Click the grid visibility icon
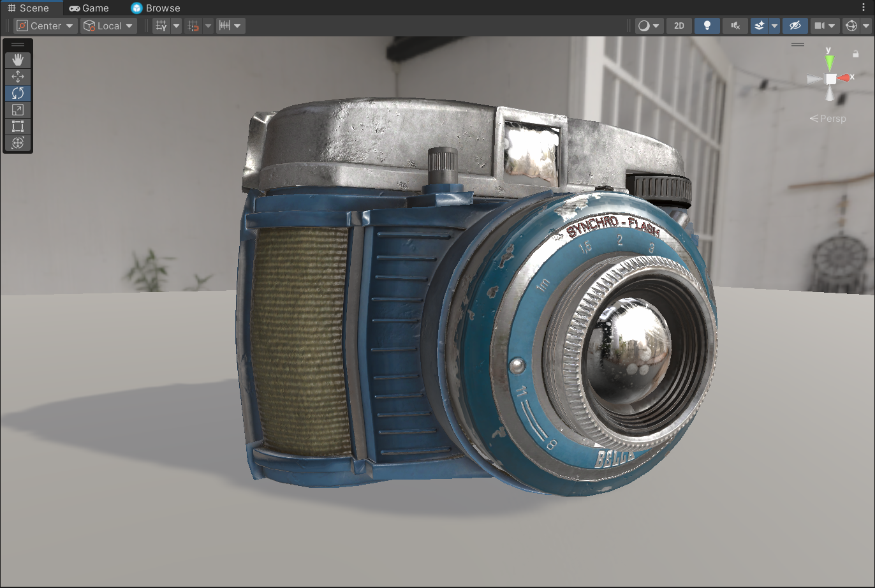The width and height of the screenshot is (875, 588). pyautogui.click(x=161, y=26)
